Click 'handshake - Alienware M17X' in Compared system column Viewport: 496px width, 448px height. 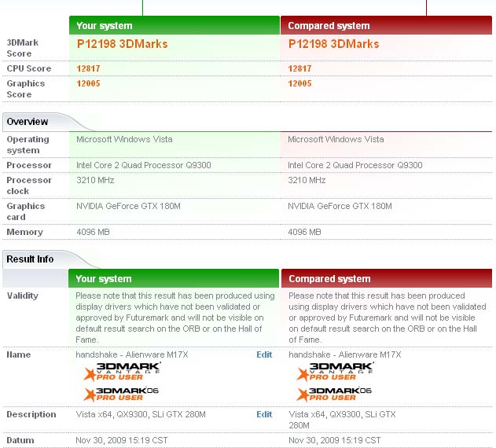tap(345, 354)
